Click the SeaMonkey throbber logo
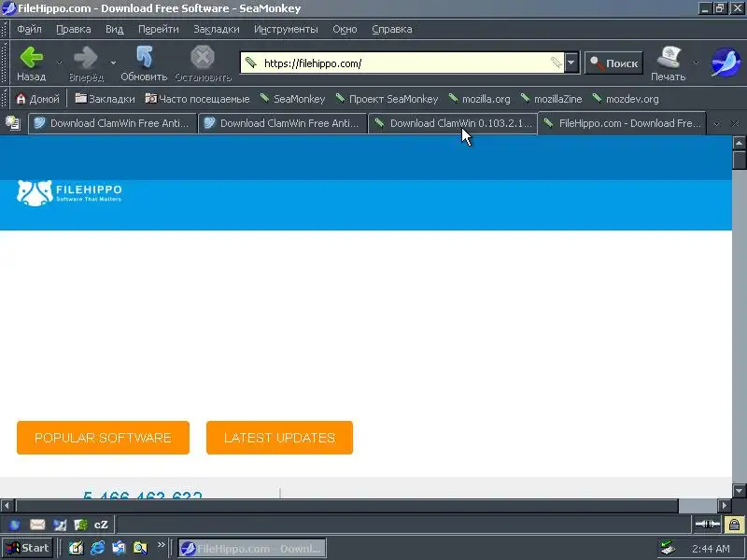This screenshot has height=560, width=747. click(726, 63)
